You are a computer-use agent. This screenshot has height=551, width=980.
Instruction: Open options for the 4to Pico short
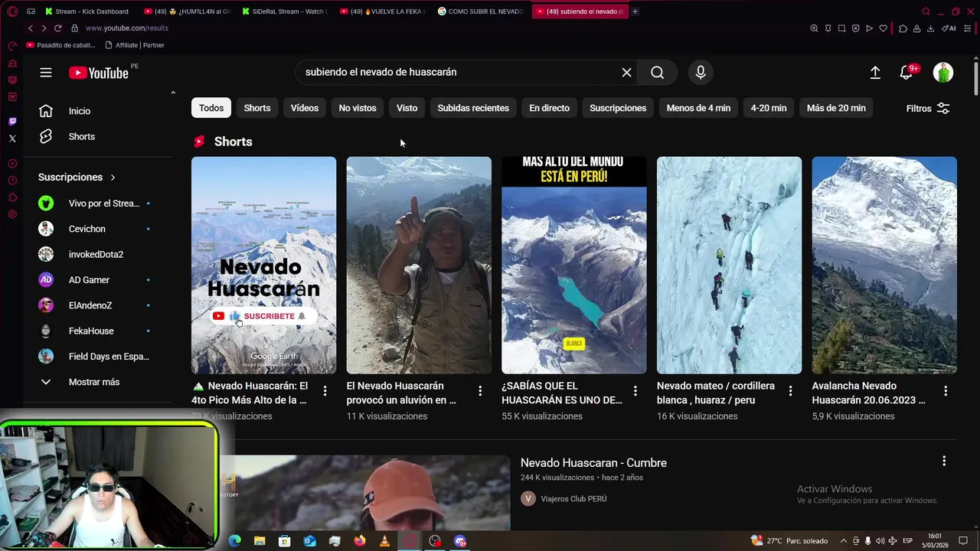point(325,391)
